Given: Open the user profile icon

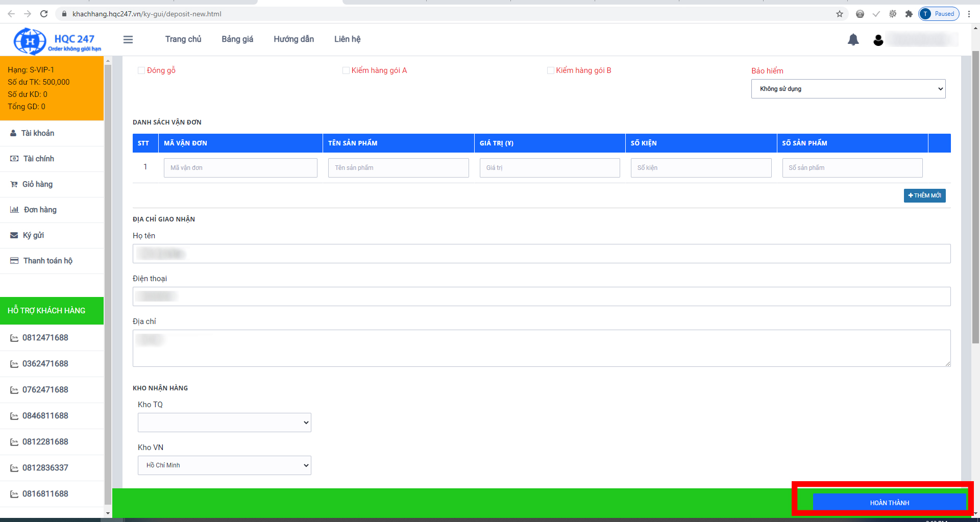Looking at the screenshot, I should pyautogui.click(x=878, y=40).
